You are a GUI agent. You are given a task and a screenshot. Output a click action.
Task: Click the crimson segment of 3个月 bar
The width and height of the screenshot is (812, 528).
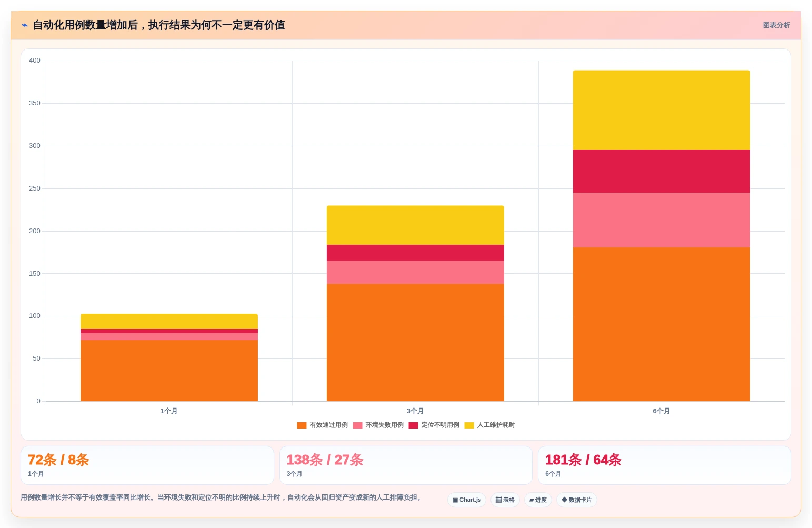415,253
